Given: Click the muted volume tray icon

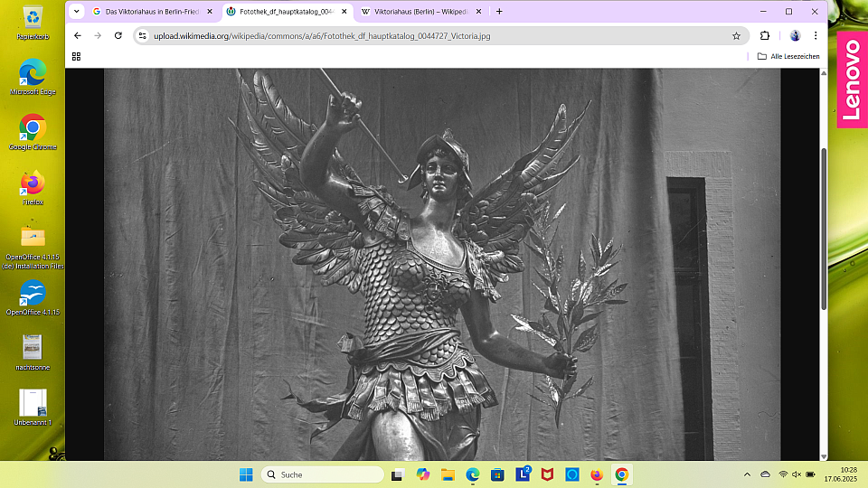Looking at the screenshot, I should 797,474.
